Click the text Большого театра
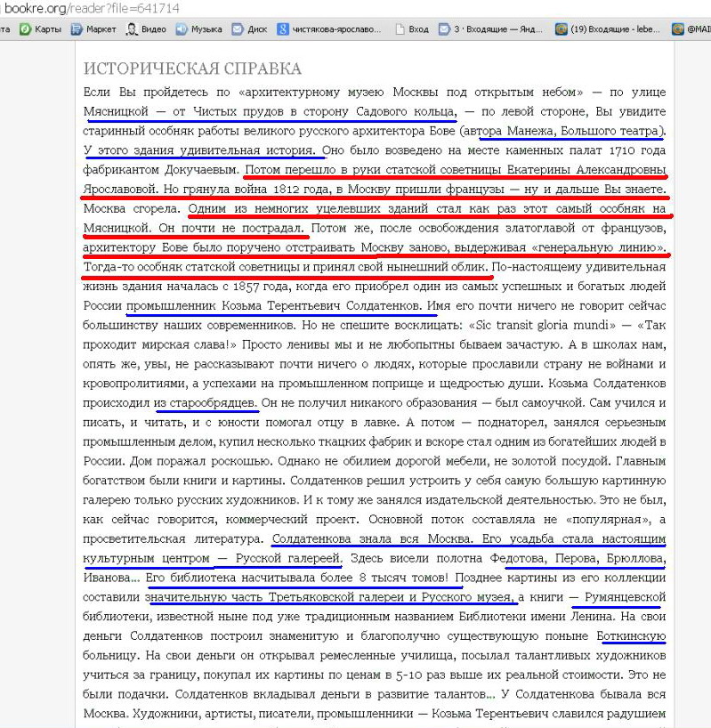Image resolution: width=711 pixels, height=728 pixels. [x=610, y=132]
